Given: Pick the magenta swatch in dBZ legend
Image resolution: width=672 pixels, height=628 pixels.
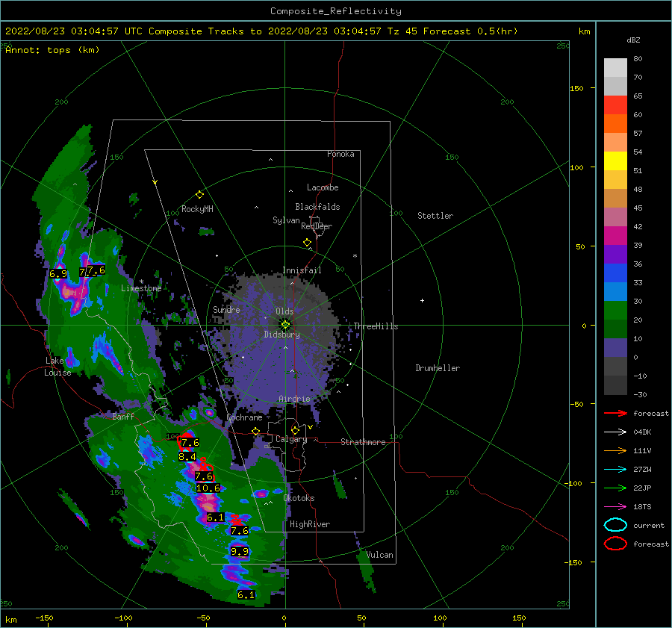Looking at the screenshot, I should pyautogui.click(x=615, y=236).
